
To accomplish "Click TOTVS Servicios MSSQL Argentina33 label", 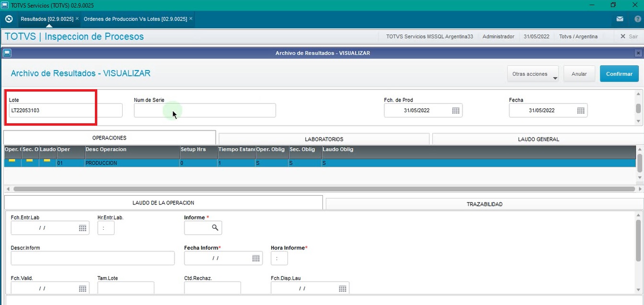I will [429, 36].
